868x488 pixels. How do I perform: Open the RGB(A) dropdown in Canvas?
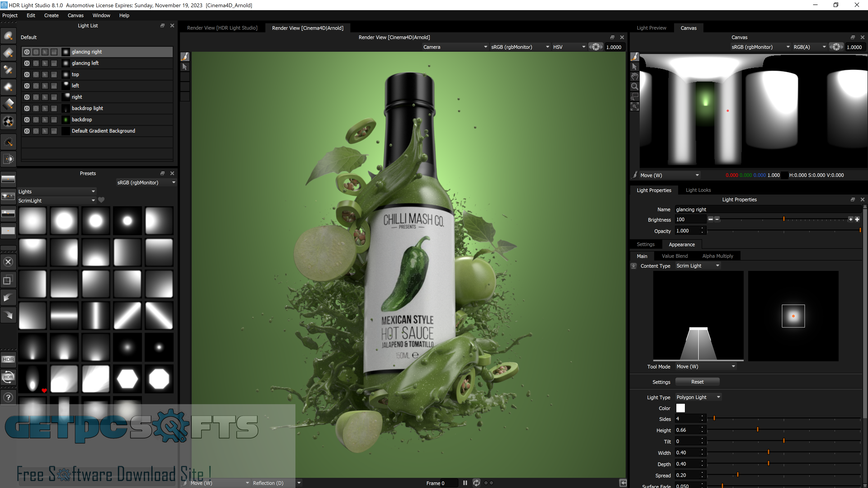pyautogui.click(x=809, y=47)
